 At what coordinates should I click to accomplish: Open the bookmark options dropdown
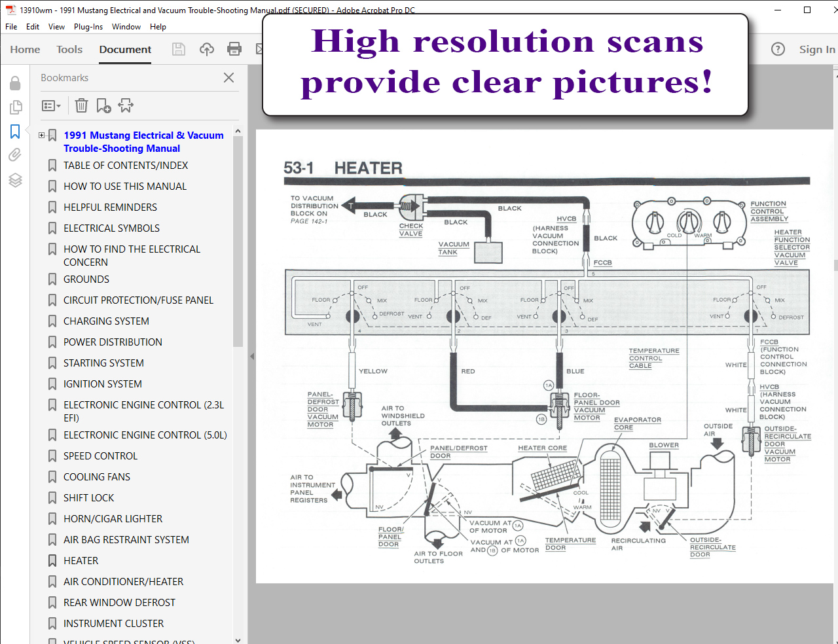51,105
